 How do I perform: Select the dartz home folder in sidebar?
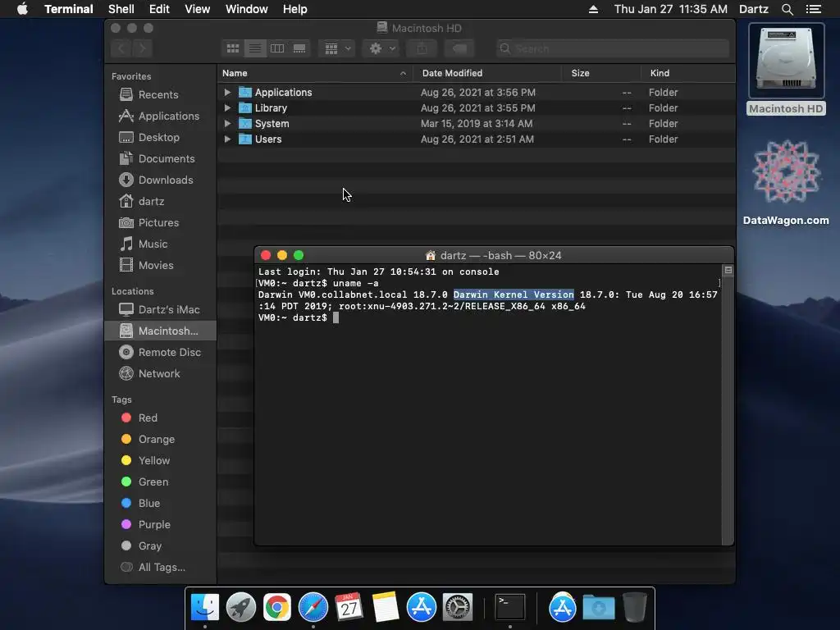[x=161, y=202]
